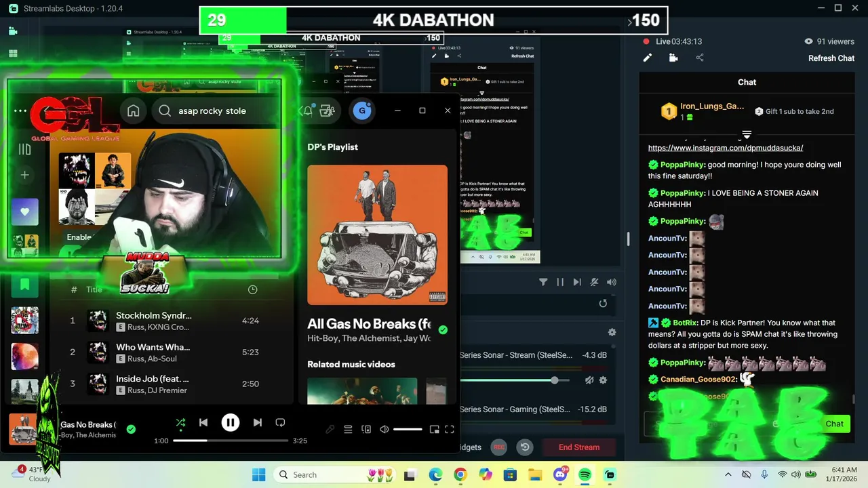Sort tracks by duration clock icon
Image resolution: width=868 pixels, height=488 pixels.
pyautogui.click(x=252, y=289)
